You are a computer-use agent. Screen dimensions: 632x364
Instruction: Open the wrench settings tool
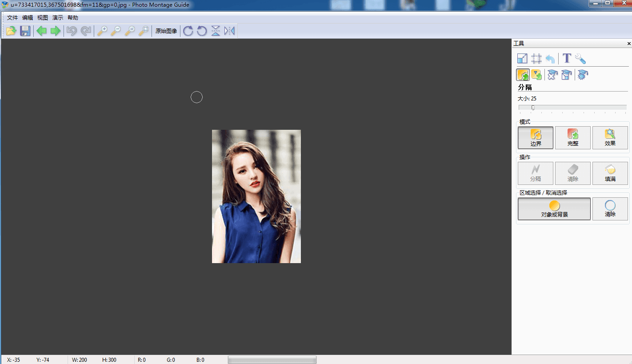(580, 59)
